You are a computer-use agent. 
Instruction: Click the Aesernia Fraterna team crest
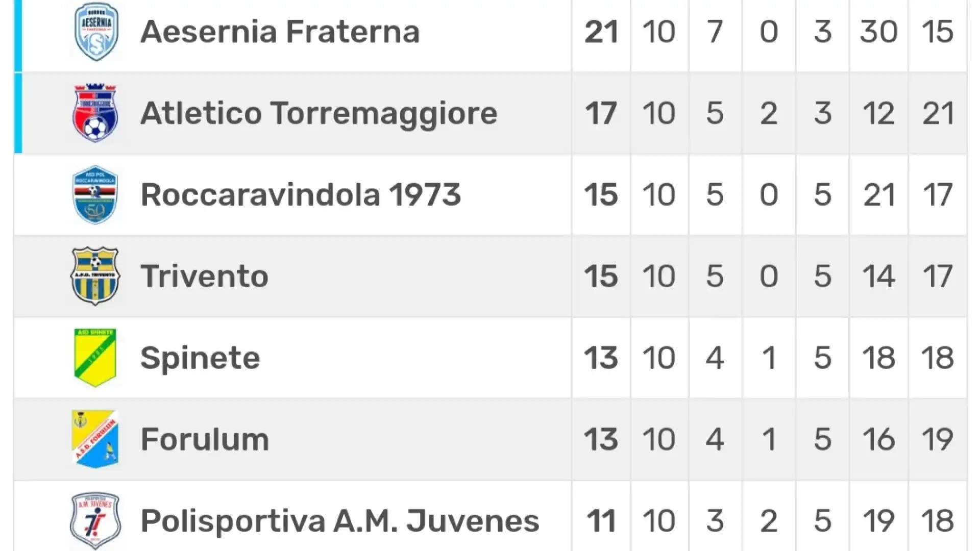coord(96,32)
